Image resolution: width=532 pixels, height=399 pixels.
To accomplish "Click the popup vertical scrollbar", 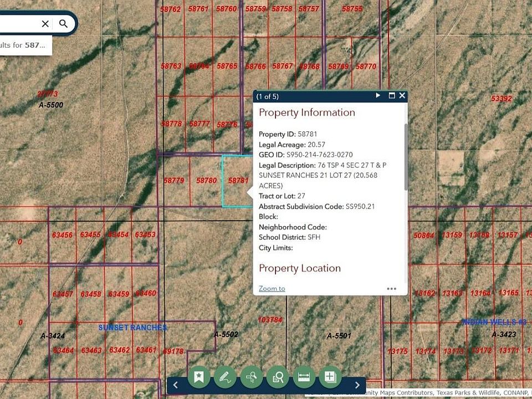I will pos(406,157).
